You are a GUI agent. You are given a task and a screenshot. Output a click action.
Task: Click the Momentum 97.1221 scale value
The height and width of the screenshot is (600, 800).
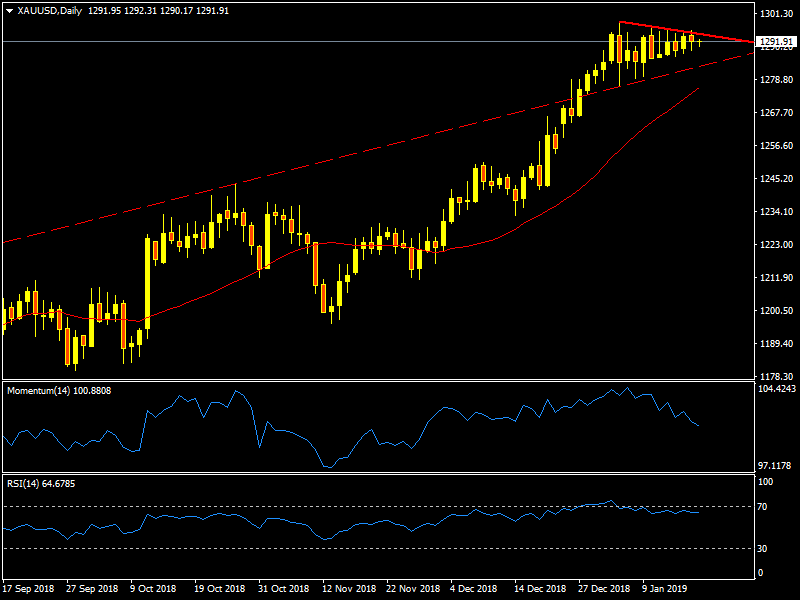click(x=776, y=466)
